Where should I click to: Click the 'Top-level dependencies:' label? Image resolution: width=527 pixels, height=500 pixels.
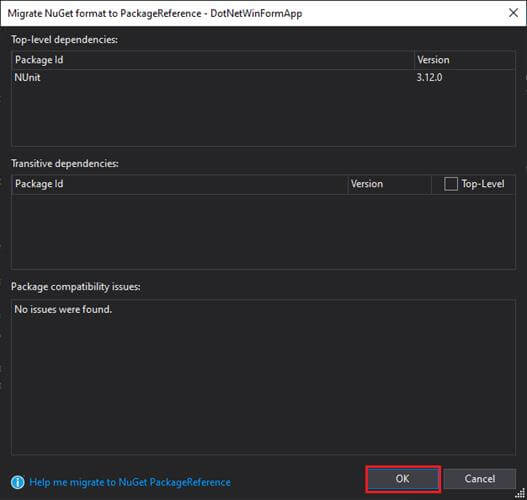pyautogui.click(x=65, y=40)
